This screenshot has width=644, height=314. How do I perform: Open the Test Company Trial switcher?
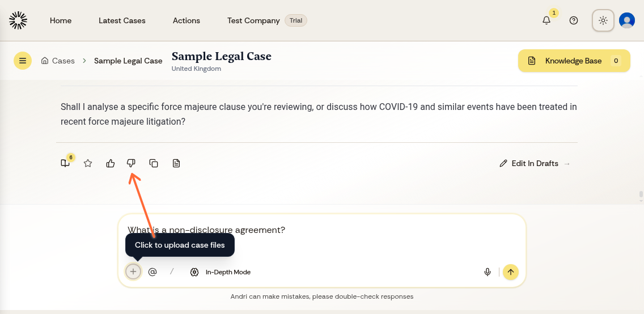tap(266, 20)
